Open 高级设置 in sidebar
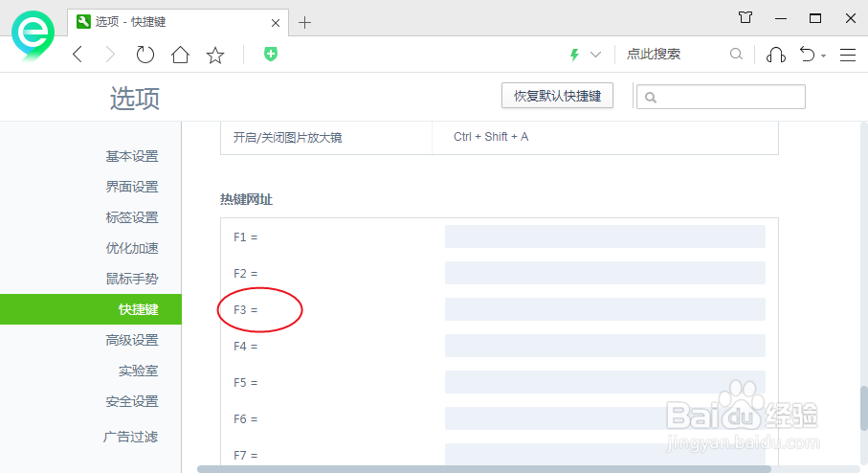Image resolution: width=868 pixels, height=473 pixels. [132, 340]
